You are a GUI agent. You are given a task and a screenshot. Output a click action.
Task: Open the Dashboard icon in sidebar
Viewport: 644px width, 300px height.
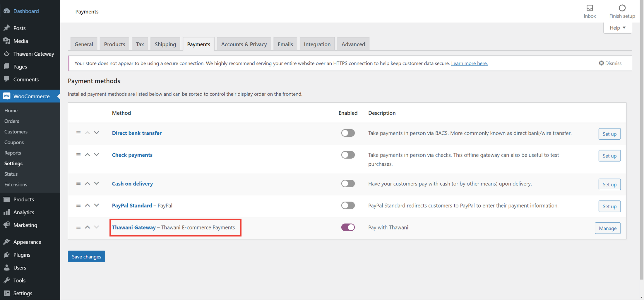[7, 11]
